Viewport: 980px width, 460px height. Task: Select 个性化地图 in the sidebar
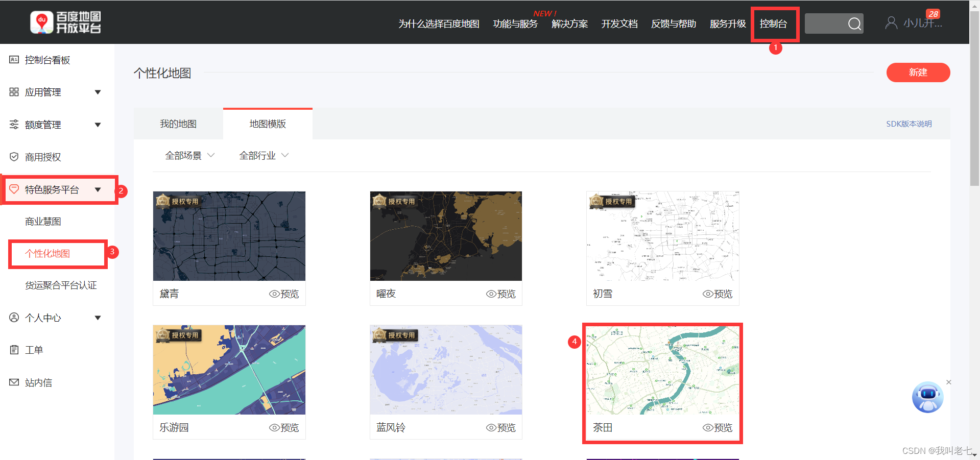coord(47,253)
